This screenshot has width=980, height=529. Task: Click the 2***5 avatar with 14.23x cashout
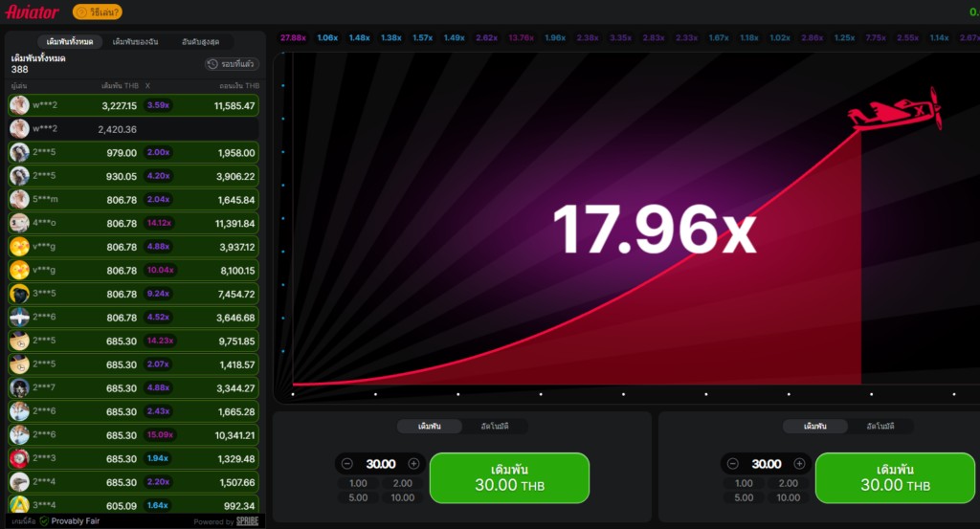coord(19,341)
